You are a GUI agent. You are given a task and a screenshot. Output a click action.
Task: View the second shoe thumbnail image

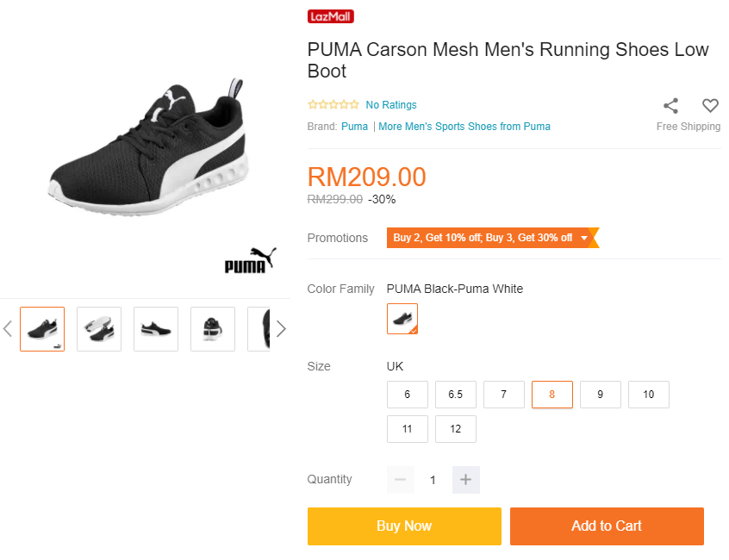click(x=99, y=329)
